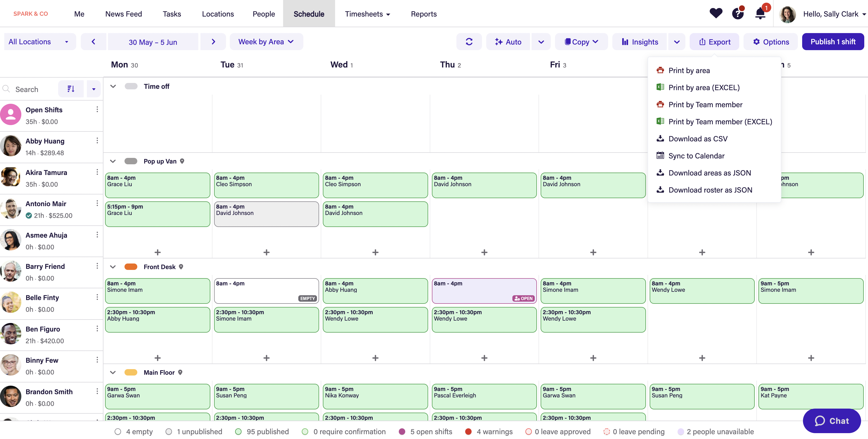Toggle the 0 require confirmation filter
This screenshot has width=868, height=439.
[344, 432]
